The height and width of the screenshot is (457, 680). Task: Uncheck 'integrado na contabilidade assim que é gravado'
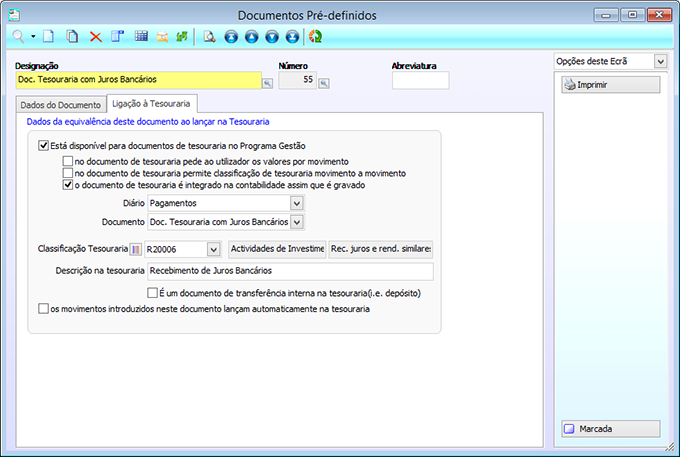tap(68, 185)
